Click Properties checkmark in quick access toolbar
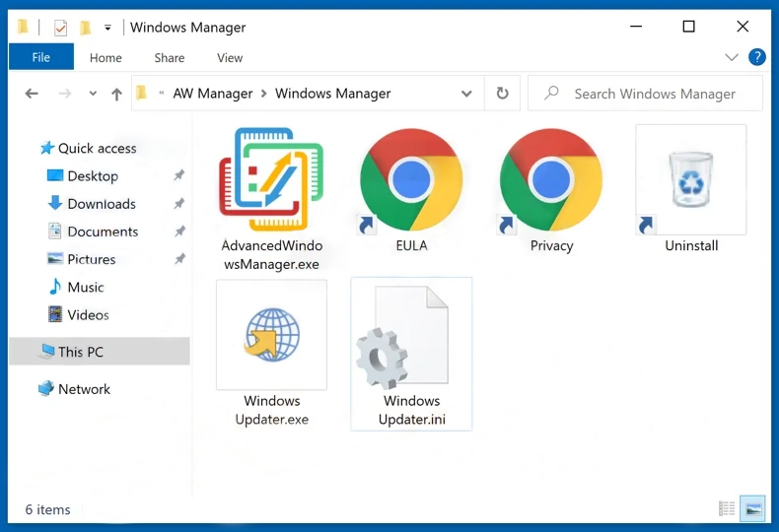This screenshot has height=532, width=779. point(60,28)
